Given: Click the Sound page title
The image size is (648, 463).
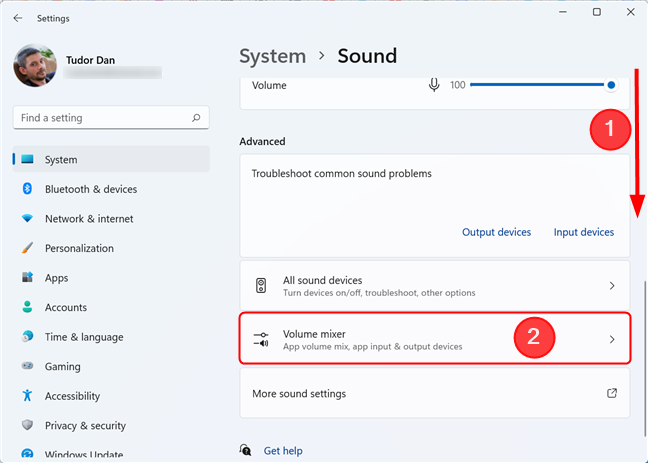Looking at the screenshot, I should coord(367,56).
